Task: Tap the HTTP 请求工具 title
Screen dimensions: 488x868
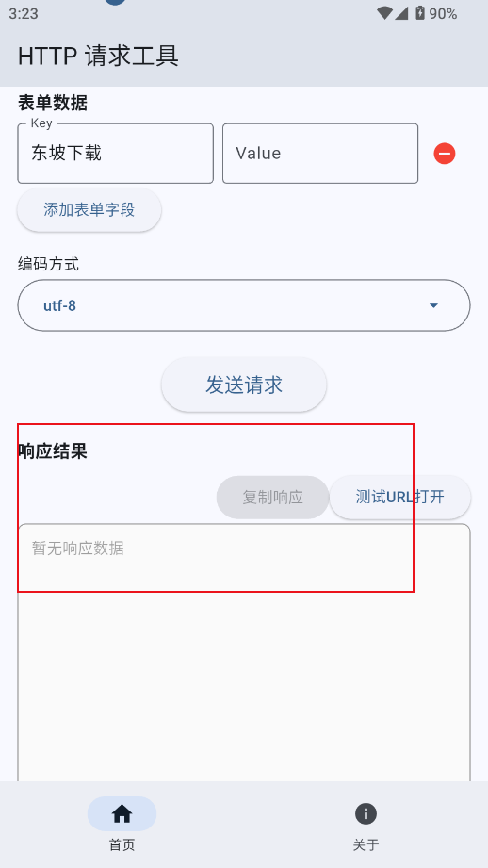Action: [98, 57]
